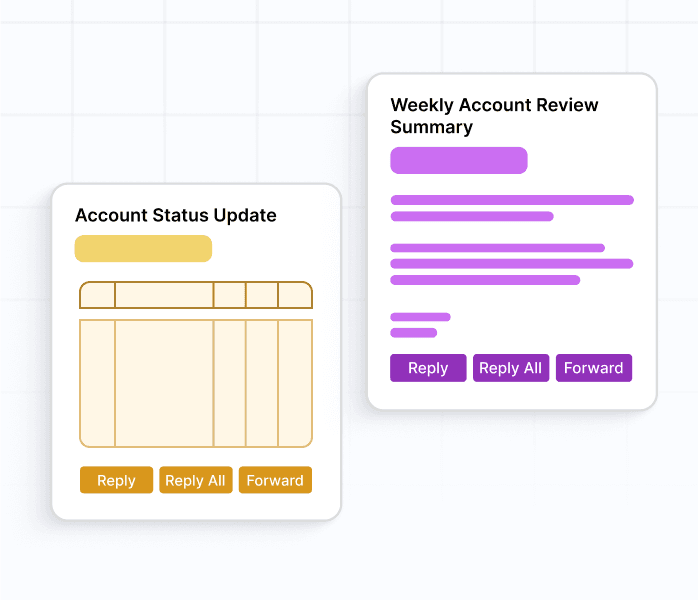This screenshot has height=600, width=698.
Task: Click the first purple text line placeholder
Action: (x=512, y=200)
